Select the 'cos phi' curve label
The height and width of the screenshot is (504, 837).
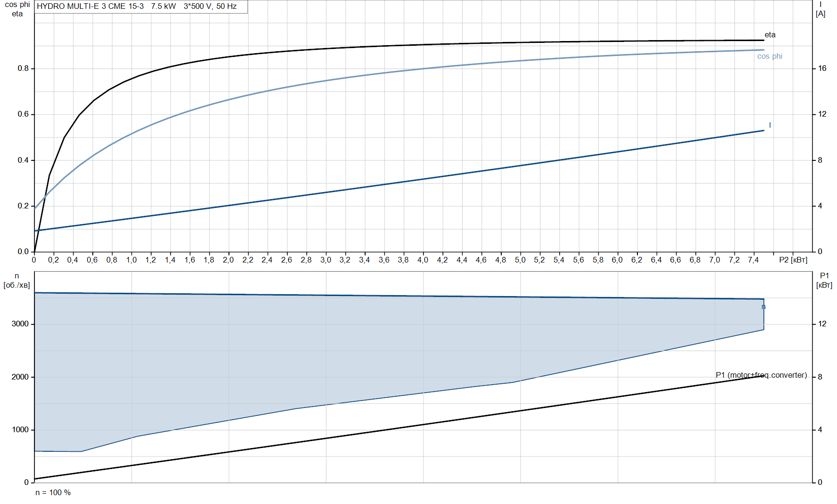(769, 56)
